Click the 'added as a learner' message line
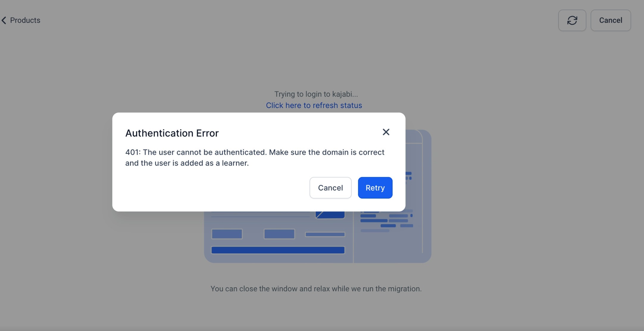This screenshot has height=331, width=644. tap(187, 163)
